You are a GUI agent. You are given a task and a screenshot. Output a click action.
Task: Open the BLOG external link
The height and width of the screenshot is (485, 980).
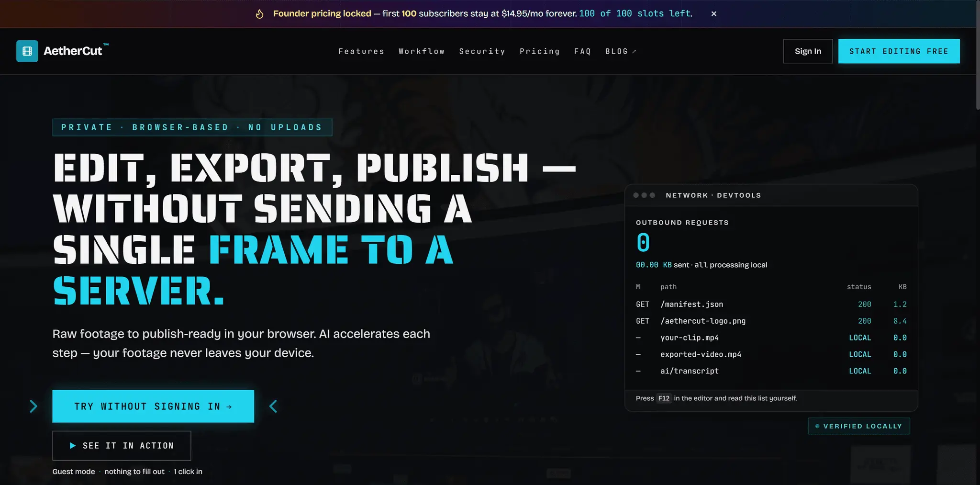coord(621,51)
